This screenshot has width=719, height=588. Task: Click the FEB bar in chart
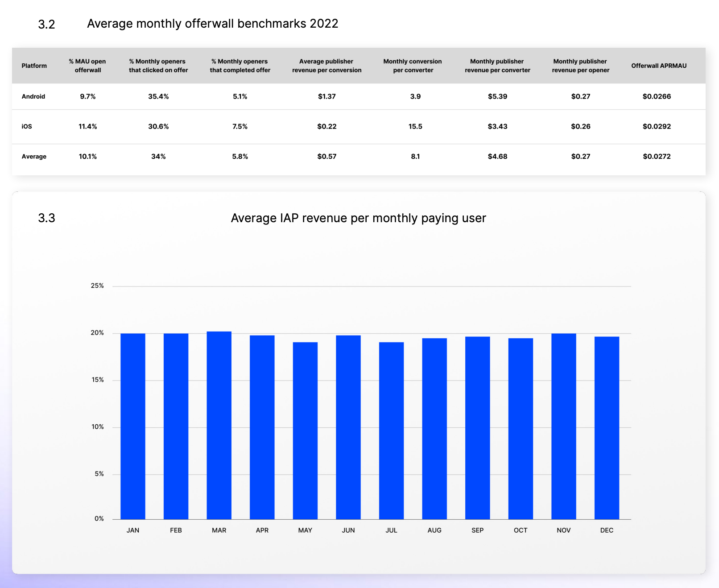[x=176, y=426]
